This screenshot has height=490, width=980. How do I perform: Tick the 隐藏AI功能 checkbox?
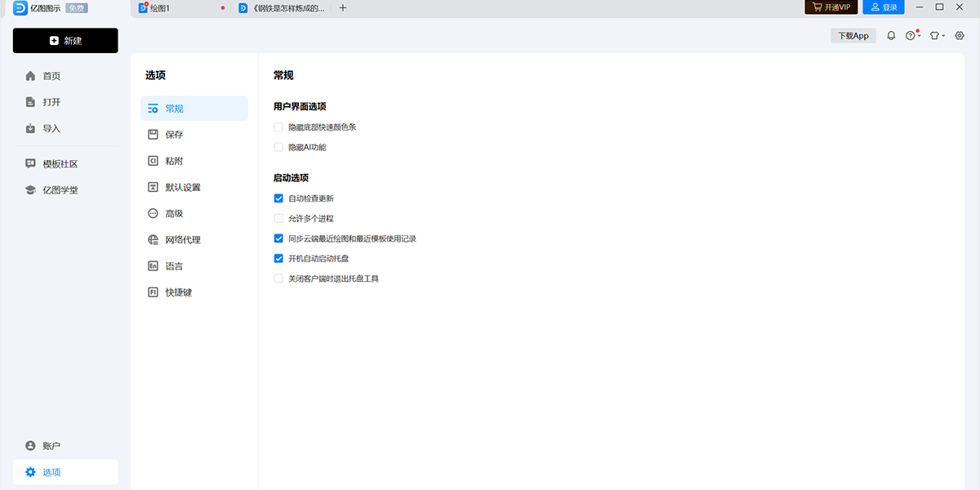pos(278,147)
